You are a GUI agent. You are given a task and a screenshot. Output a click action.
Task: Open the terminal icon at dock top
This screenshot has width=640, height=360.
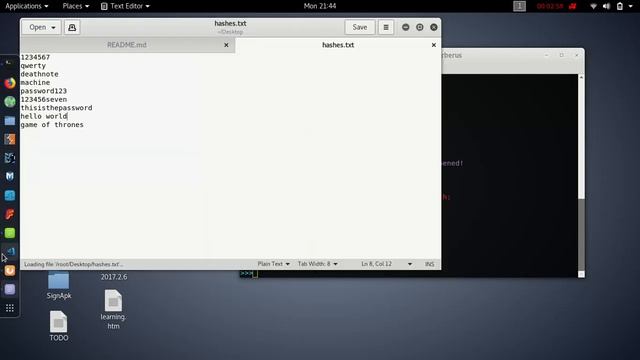click(9, 63)
